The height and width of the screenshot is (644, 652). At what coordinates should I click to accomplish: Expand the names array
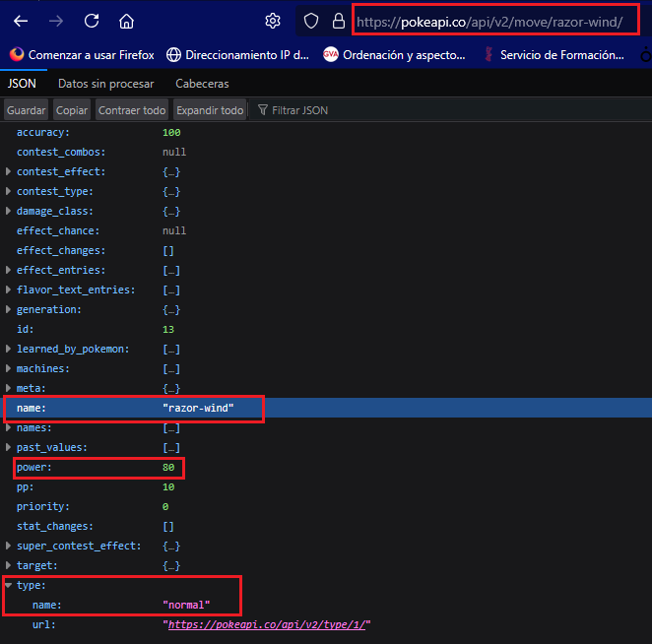click(x=8, y=427)
